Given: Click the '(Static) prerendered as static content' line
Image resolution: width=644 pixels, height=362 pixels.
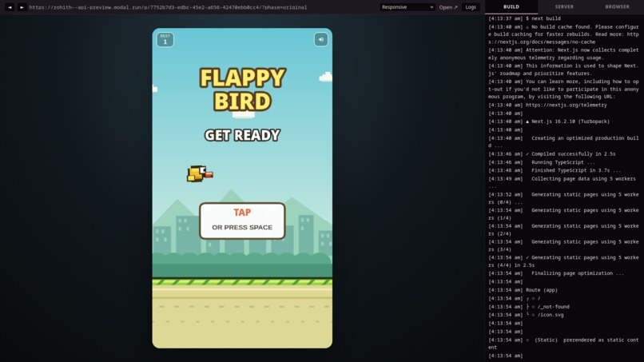Looking at the screenshot, I should click(563, 344).
